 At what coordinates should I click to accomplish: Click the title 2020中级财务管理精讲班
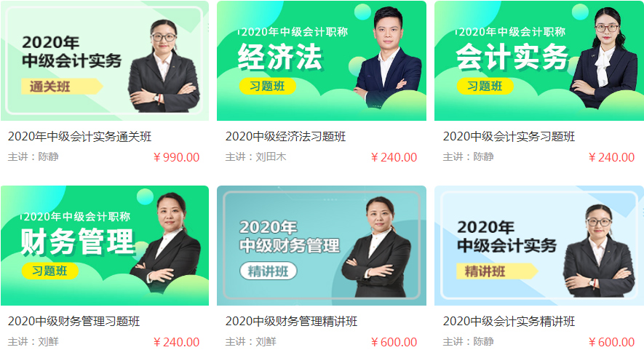291,321
